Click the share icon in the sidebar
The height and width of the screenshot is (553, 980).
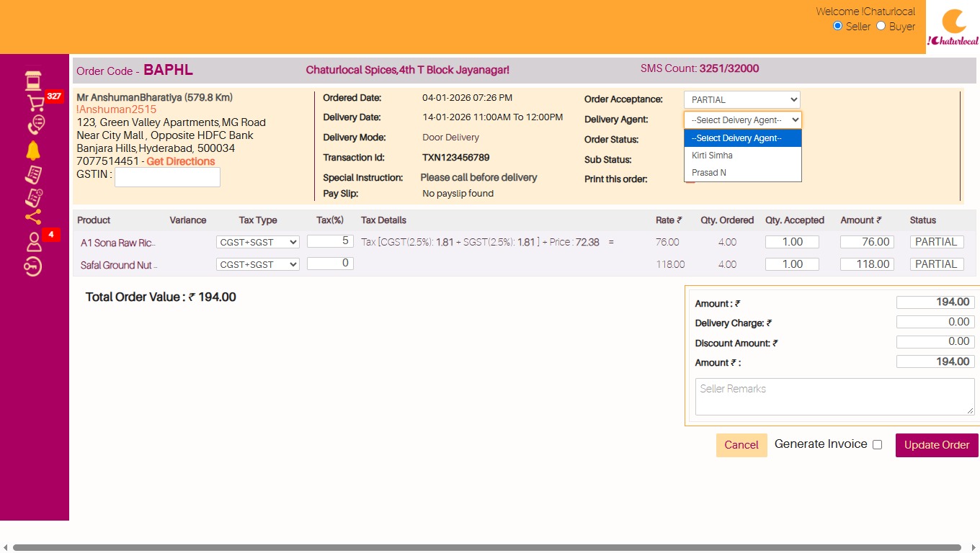[33, 217]
